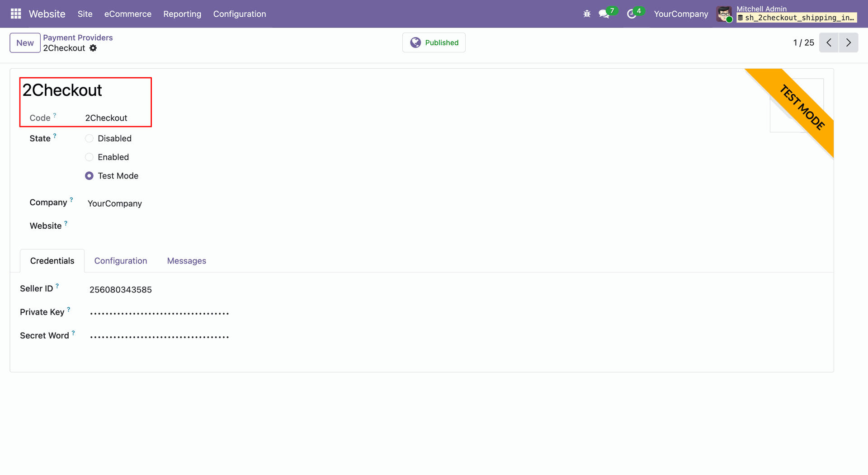Select the Test Mode state option
868x475 pixels.
90,176
